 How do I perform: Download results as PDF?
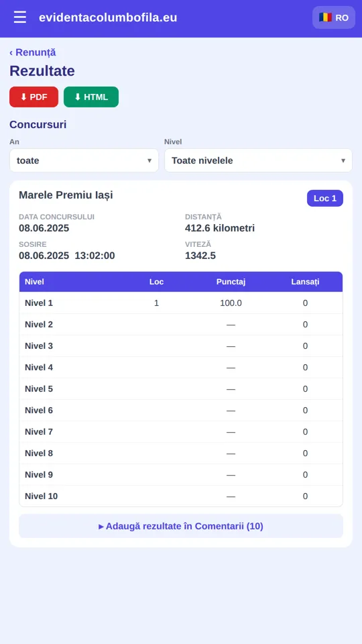click(x=34, y=97)
